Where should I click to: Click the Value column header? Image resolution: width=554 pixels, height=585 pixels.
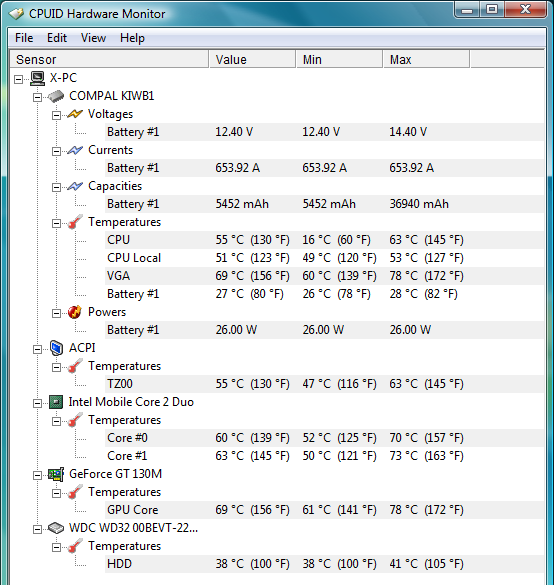tap(253, 60)
